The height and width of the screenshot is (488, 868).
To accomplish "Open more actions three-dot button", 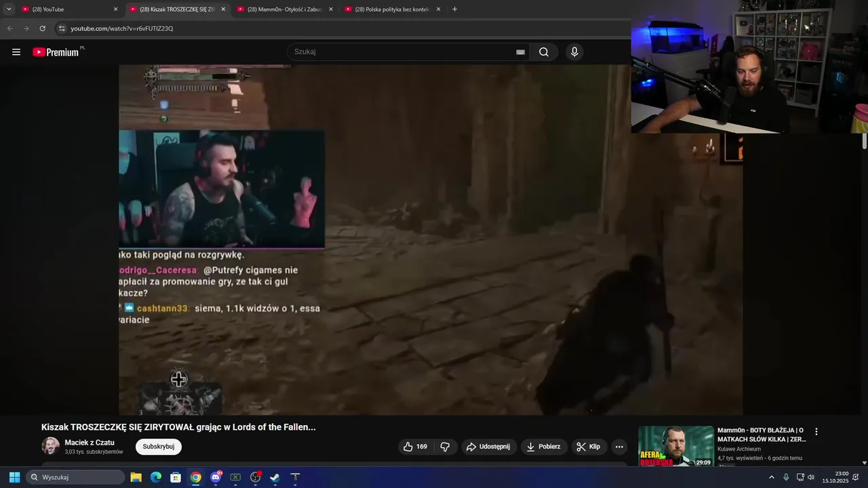I will 619,447.
